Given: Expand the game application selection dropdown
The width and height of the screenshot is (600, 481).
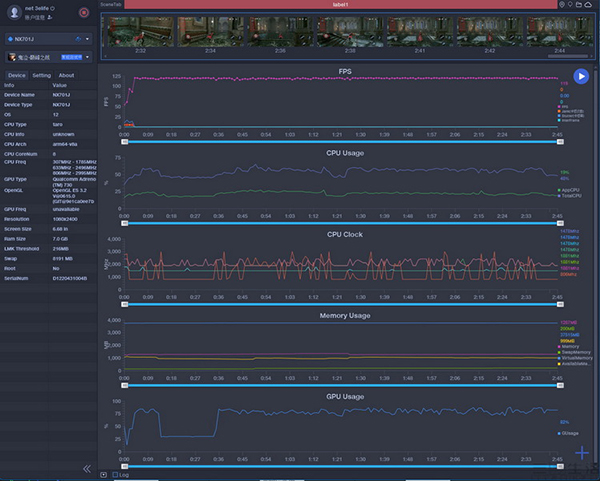Looking at the screenshot, I should pos(87,57).
